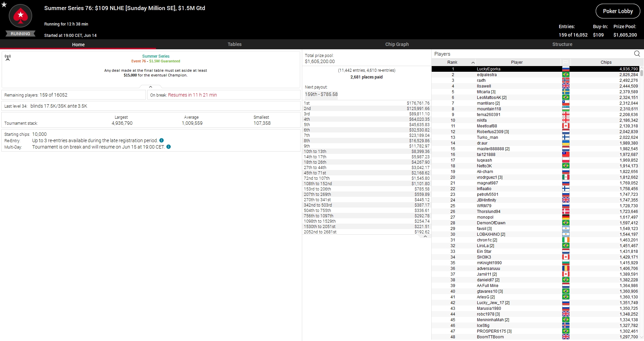This screenshot has width=644, height=341.
Task: Click the Re-Entry info icon
Action: click(162, 140)
